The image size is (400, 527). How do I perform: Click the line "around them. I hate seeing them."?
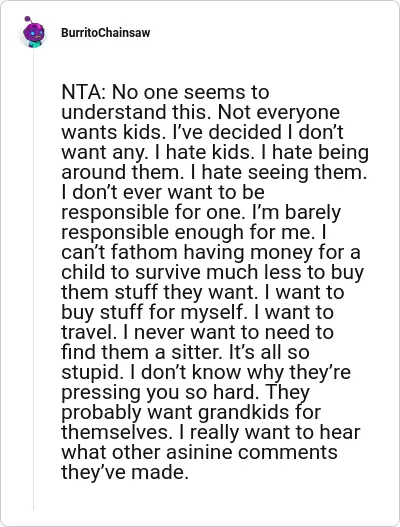[214, 172]
